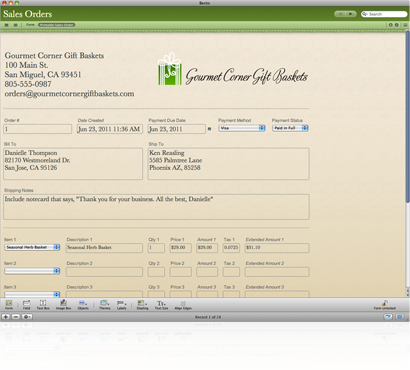Click the Tax 2 field
Screen dimensions: 410x370
point(231,272)
